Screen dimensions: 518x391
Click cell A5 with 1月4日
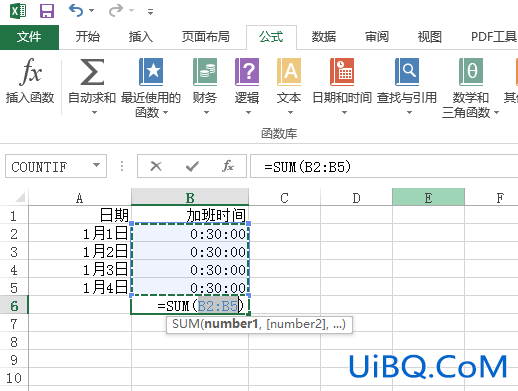click(80, 287)
